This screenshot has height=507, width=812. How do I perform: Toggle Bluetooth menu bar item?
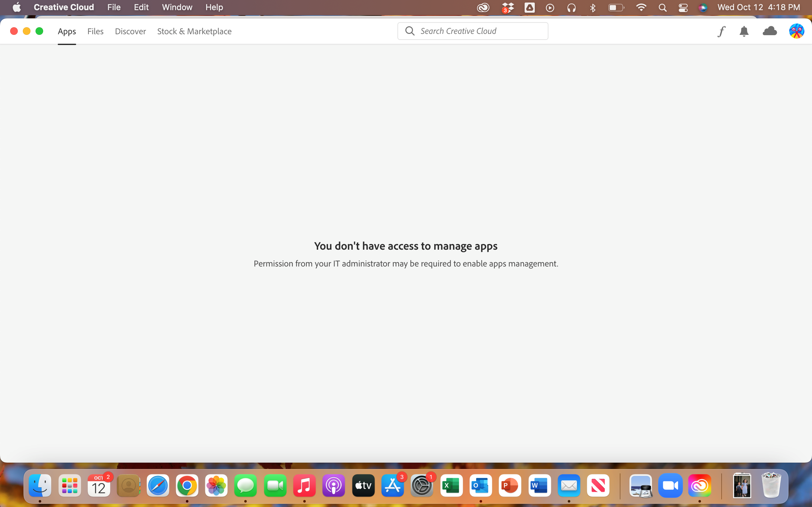(593, 7)
